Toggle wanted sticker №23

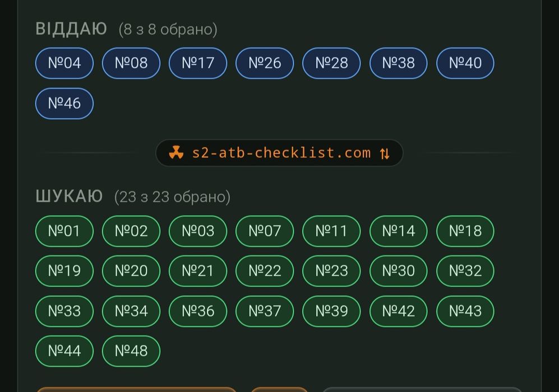coord(331,271)
